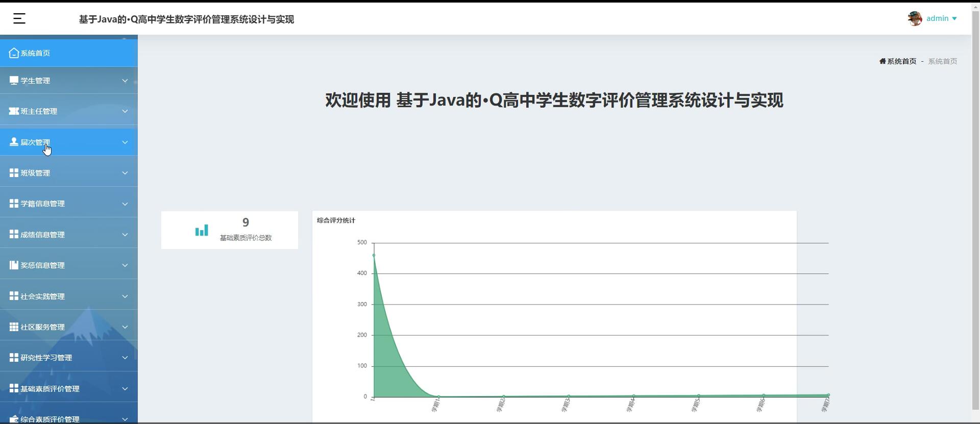The image size is (980, 424).
Task: Open the 班级管理 menu item
Action: click(69, 173)
